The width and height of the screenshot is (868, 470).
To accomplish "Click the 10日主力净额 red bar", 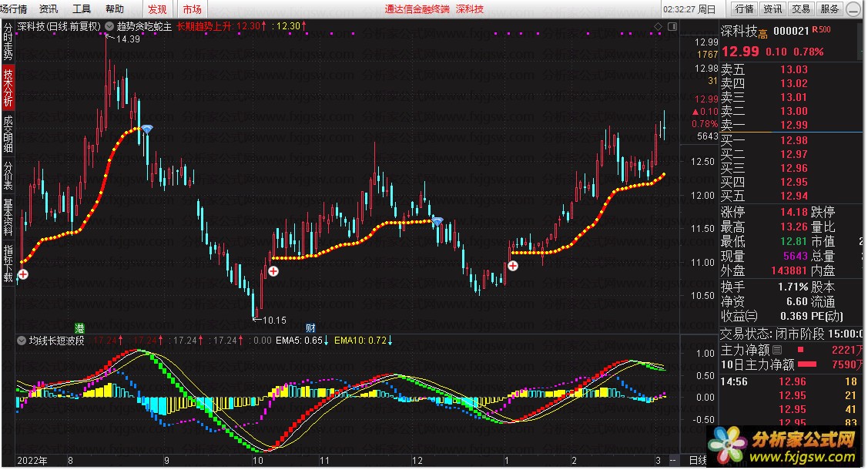I will coord(807,364).
